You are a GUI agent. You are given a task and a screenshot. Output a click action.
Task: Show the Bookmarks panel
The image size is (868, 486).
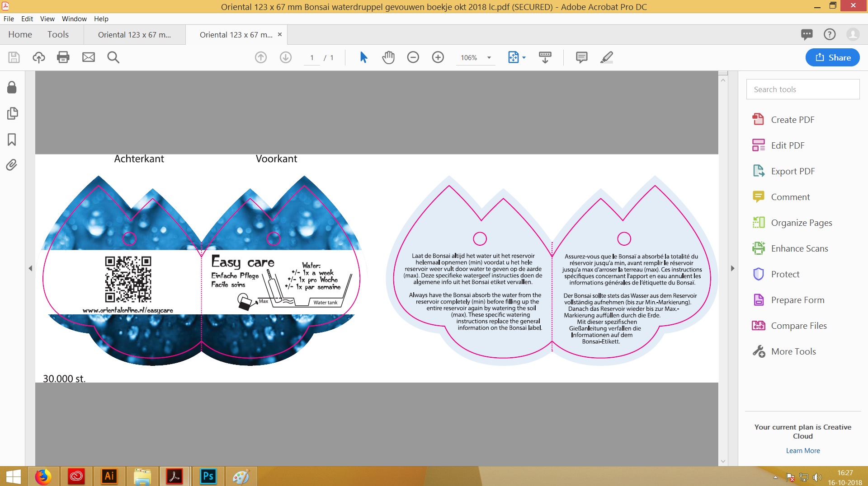(12, 140)
